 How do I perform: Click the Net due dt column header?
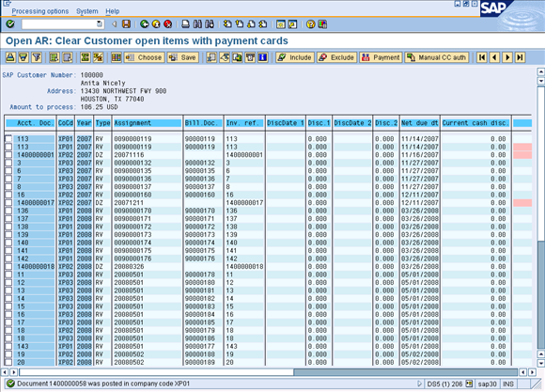(420, 123)
